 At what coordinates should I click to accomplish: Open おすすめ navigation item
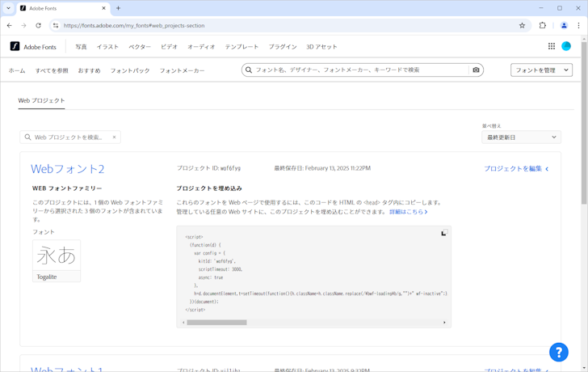89,70
